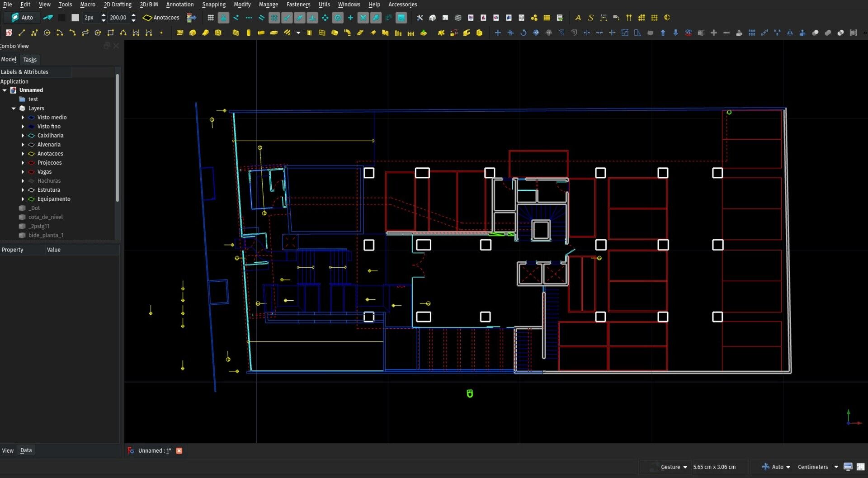Image resolution: width=868 pixels, height=478 pixels.
Task: Switch to the Tasks tab
Action: 30,60
